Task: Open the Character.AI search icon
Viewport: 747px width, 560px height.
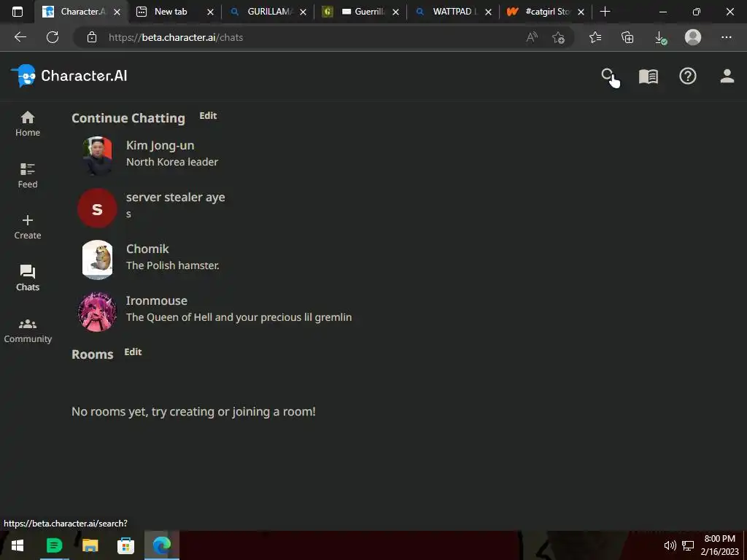Action: (x=607, y=76)
